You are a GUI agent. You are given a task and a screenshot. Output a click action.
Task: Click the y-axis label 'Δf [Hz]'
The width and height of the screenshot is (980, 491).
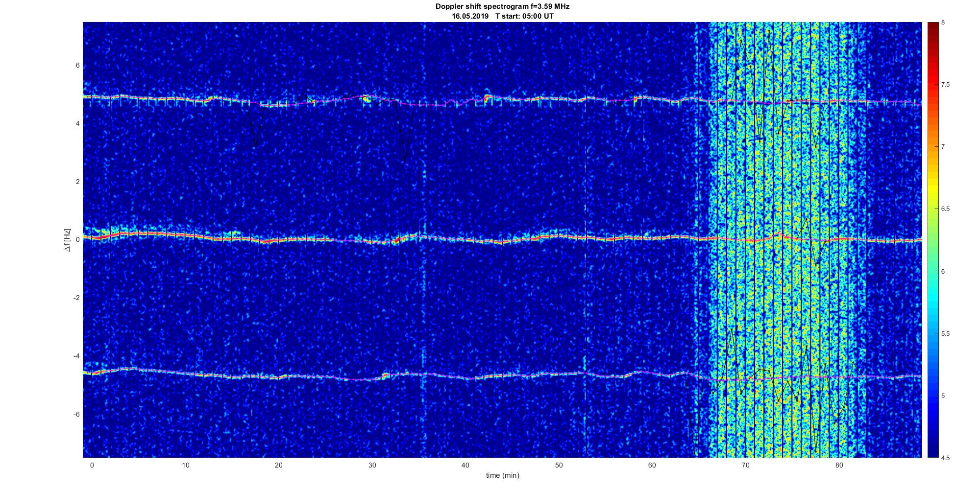click(68, 240)
